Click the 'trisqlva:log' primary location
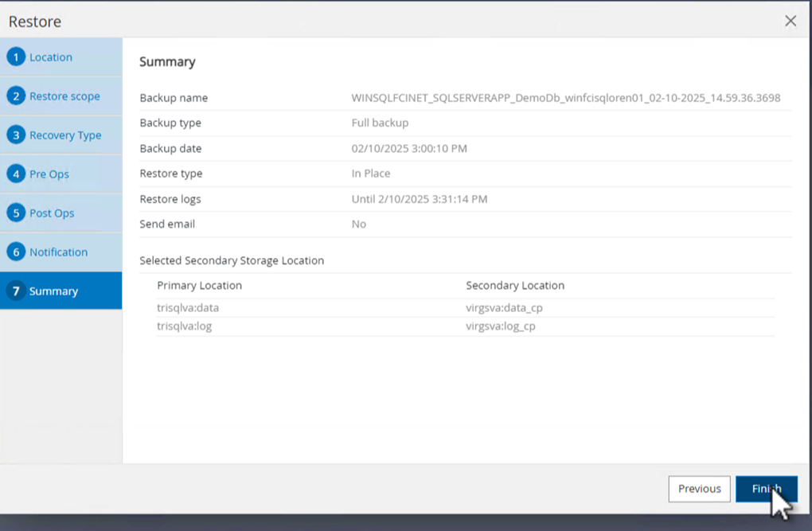The image size is (812, 531). (x=184, y=326)
